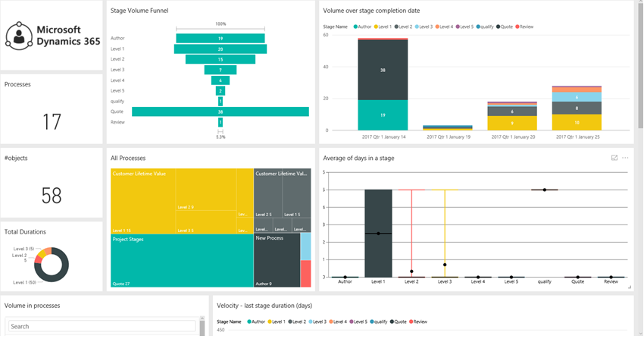Click the Search box in Volume in processes
Viewport: 644px width, 339px height.
pyautogui.click(x=105, y=326)
